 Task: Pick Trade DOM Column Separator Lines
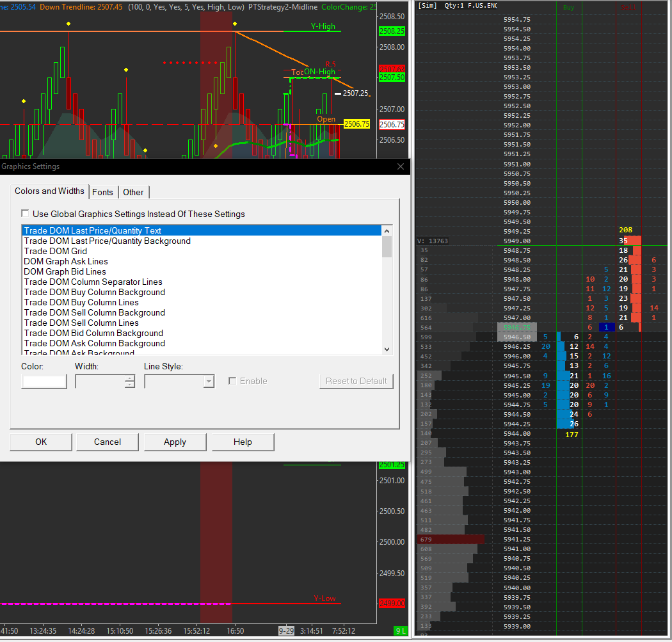pyautogui.click(x=93, y=282)
